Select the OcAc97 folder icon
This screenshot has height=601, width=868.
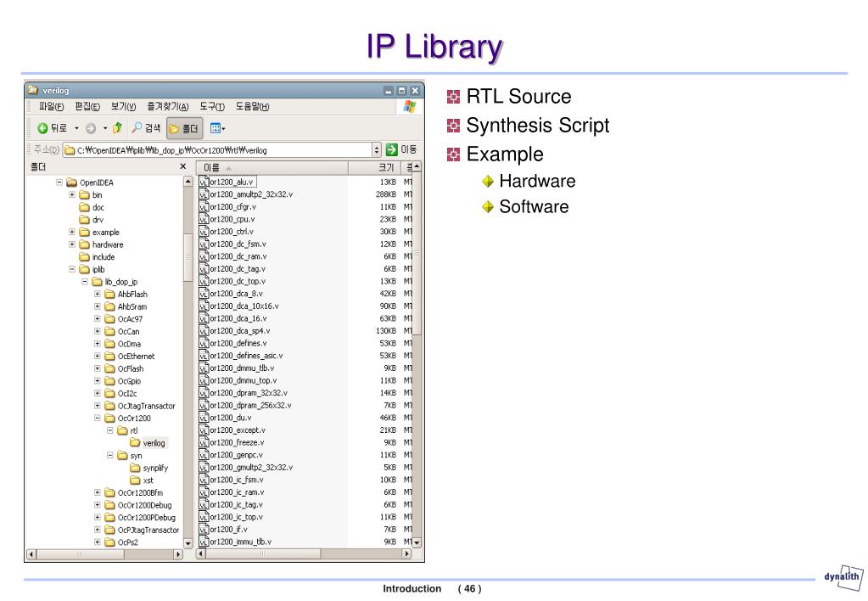tap(109, 319)
